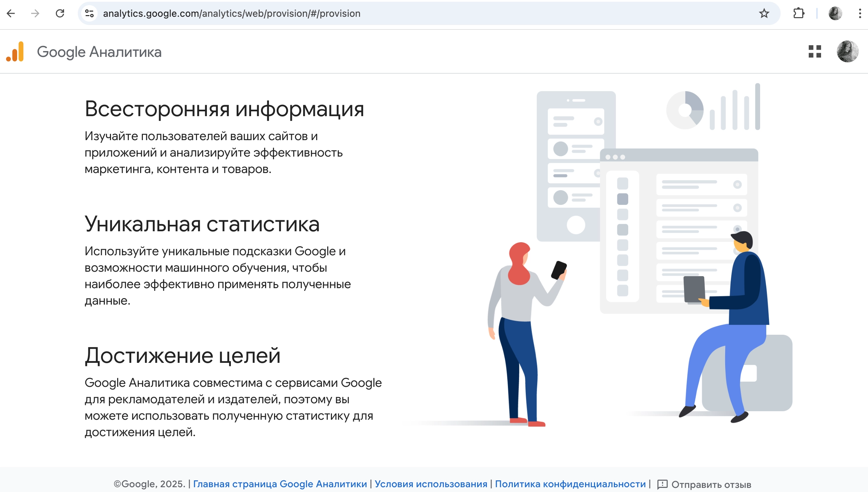
Task: Open the Google account avatar in header
Action: [847, 52]
